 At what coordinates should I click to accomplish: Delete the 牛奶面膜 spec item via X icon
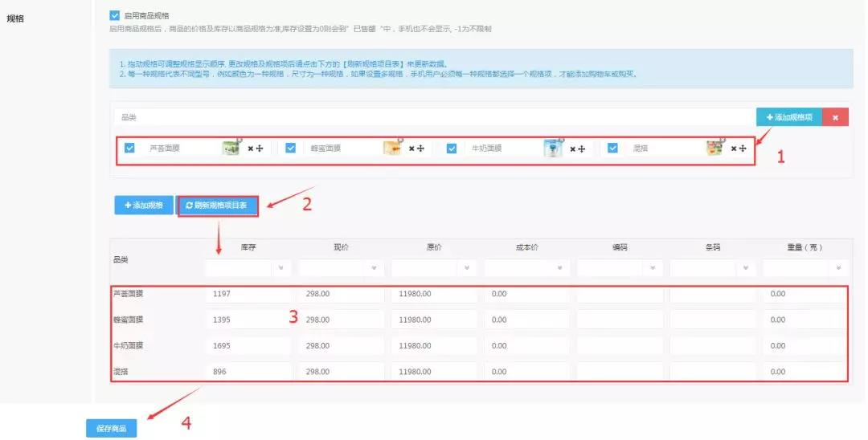[x=572, y=149]
